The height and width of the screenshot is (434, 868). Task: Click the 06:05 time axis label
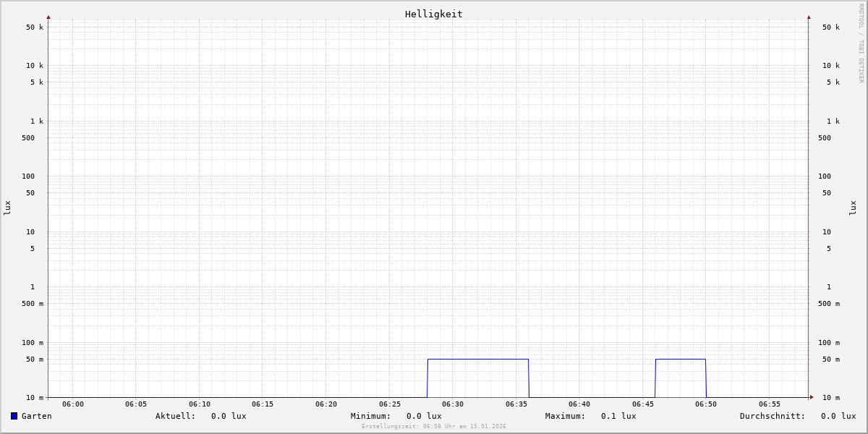(x=136, y=404)
